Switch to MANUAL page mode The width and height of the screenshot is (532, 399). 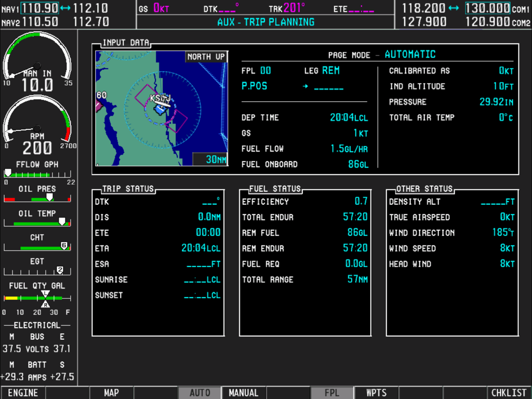coord(243,393)
